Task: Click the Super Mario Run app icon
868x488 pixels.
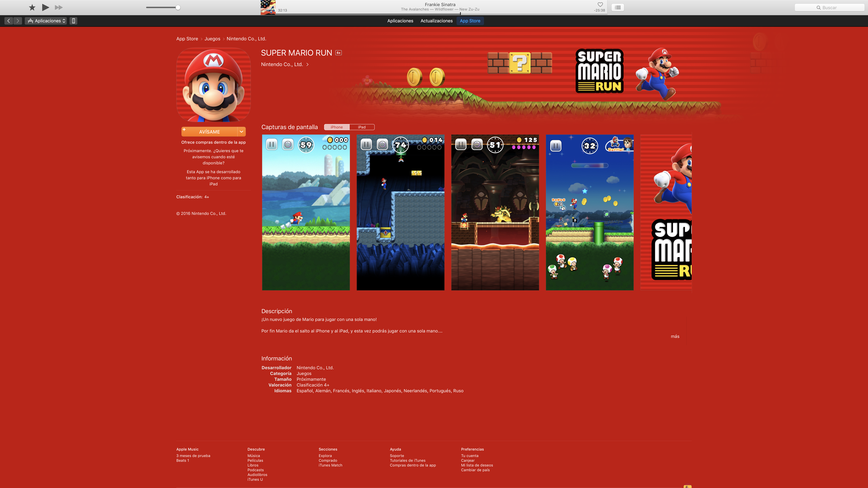Action: click(213, 85)
